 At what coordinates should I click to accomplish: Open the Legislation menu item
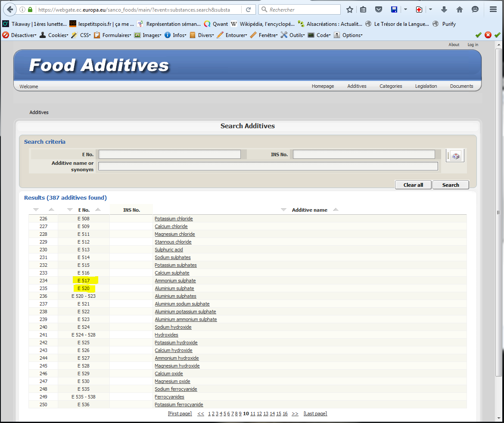point(426,86)
